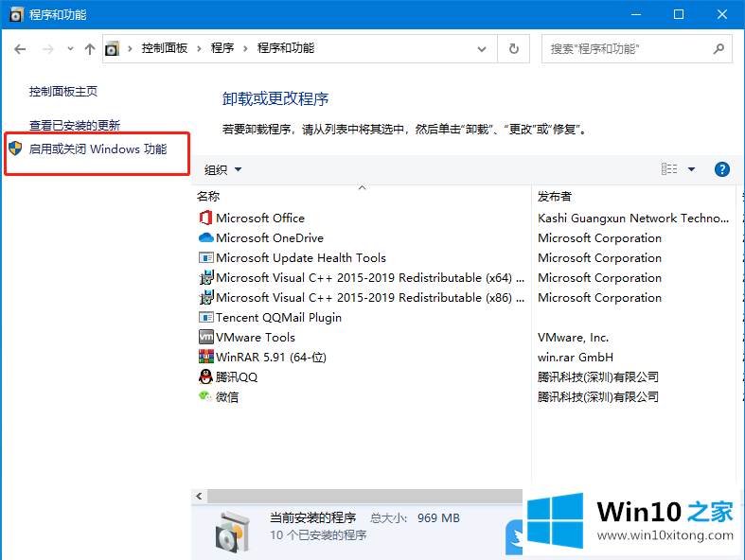Click Kashi Guangxun Network publisher cell
This screenshot has width=745, height=560.
633,218
